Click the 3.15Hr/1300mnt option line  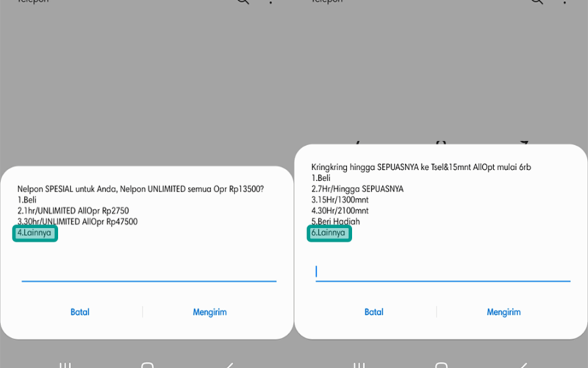[340, 199]
